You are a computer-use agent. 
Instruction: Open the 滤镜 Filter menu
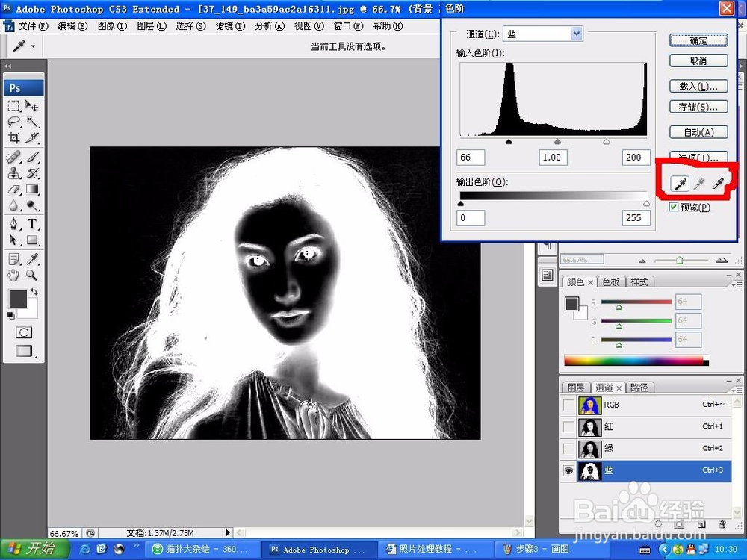[229, 25]
